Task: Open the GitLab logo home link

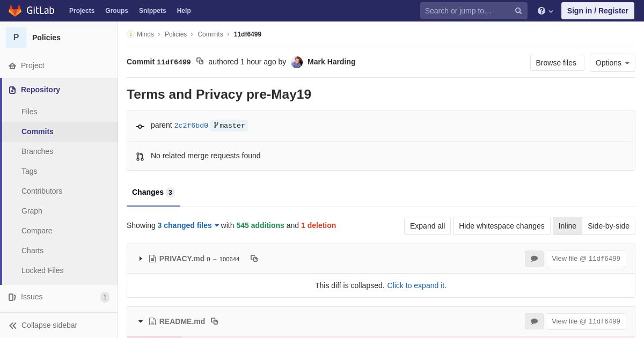Action: click(31, 11)
